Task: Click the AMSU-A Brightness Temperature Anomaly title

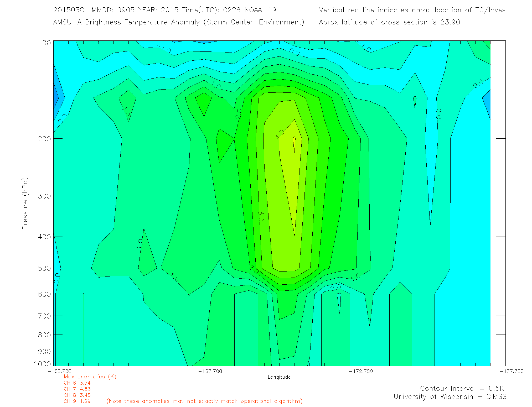Action: pos(178,22)
